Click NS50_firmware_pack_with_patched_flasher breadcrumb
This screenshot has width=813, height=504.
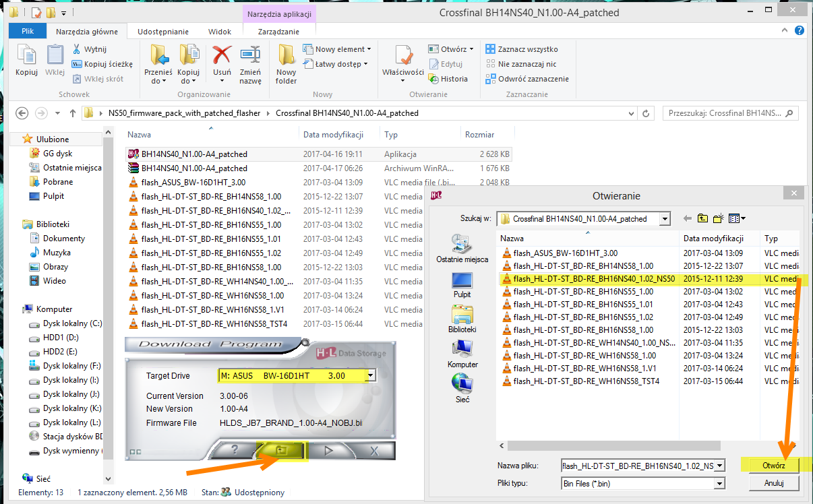tap(184, 113)
